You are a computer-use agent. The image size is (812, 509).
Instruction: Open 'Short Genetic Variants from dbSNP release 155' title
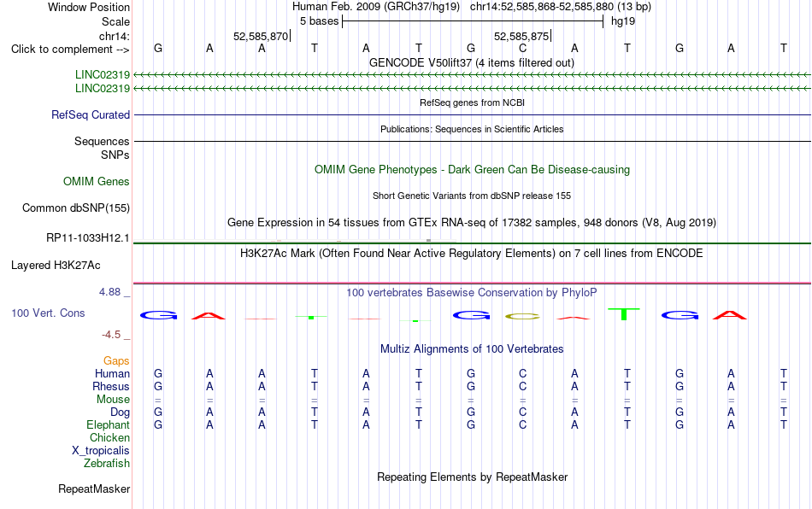pos(472,196)
